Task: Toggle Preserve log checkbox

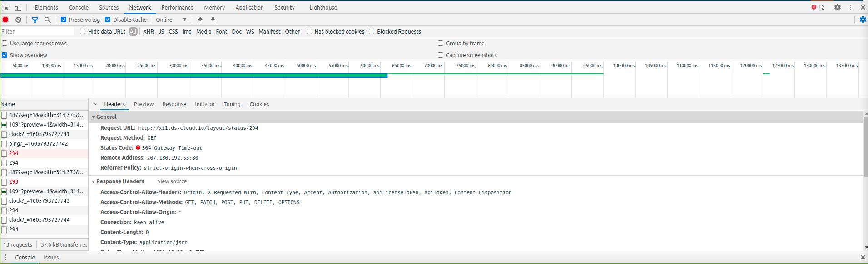Action: (x=64, y=20)
